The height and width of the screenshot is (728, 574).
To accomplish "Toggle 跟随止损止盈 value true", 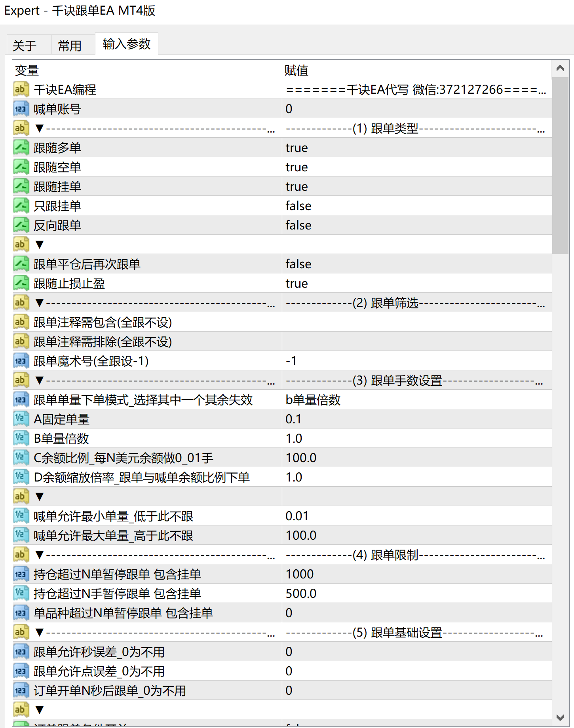I will (x=417, y=283).
